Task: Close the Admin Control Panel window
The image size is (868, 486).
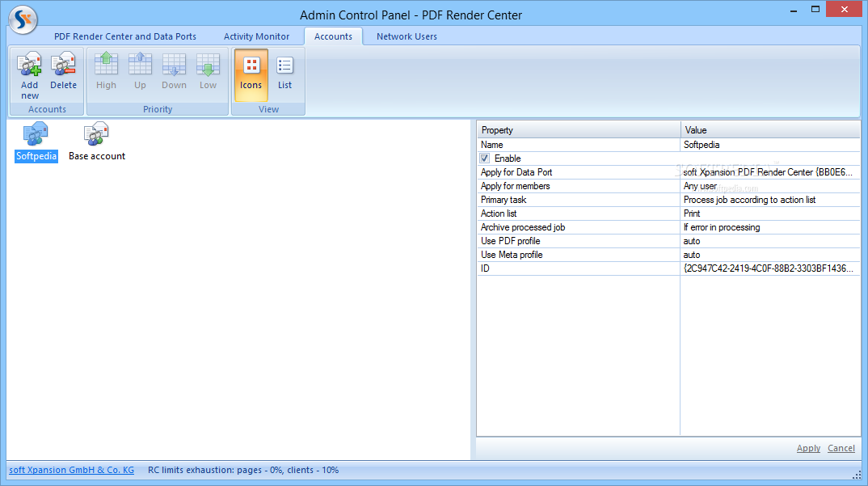Action: [845, 10]
